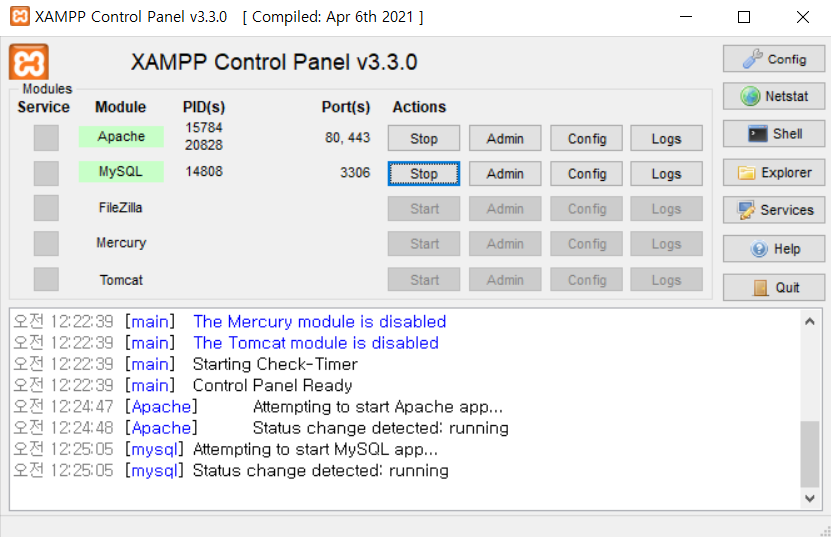The height and width of the screenshot is (537, 831).
Task: Click FileZilla Admin button
Action: tap(505, 208)
